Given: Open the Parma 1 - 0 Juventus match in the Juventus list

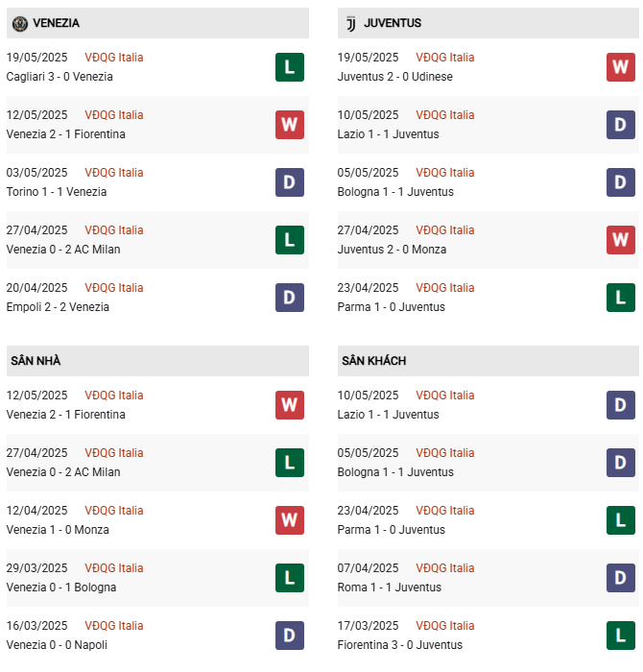Looking at the screenshot, I should coord(392,307).
